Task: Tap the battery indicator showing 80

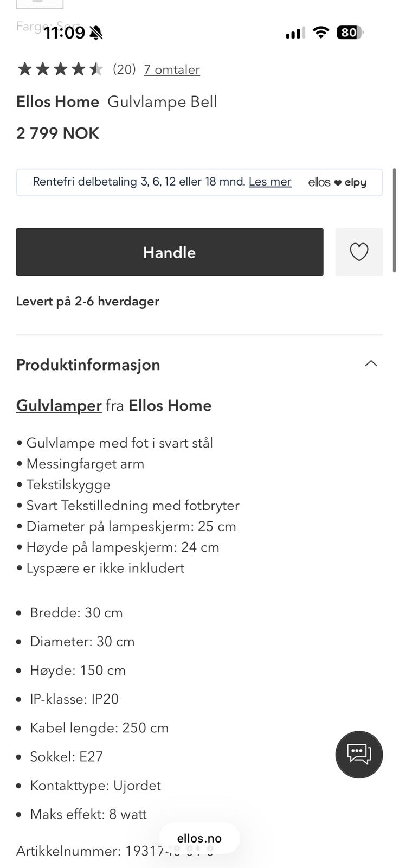Action: tap(350, 33)
